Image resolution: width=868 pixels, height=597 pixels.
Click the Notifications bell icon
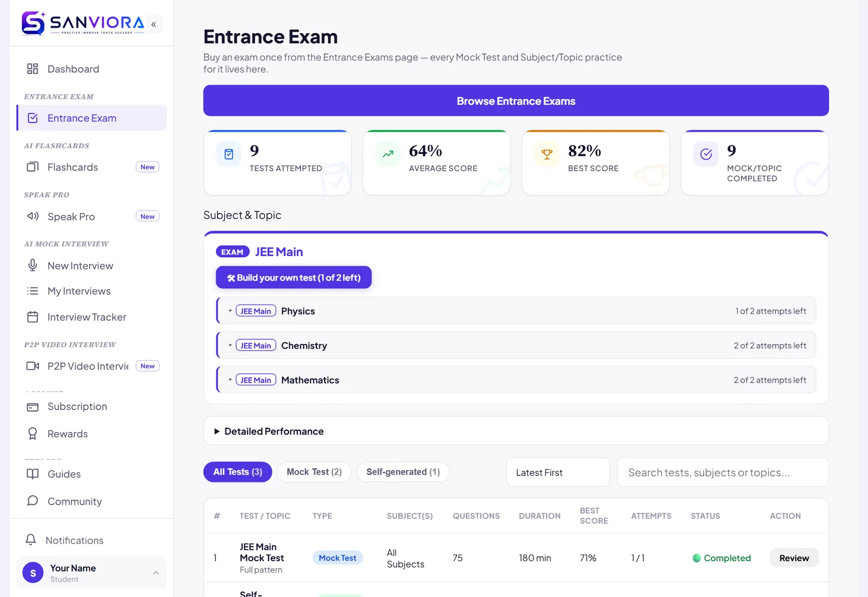point(31,540)
